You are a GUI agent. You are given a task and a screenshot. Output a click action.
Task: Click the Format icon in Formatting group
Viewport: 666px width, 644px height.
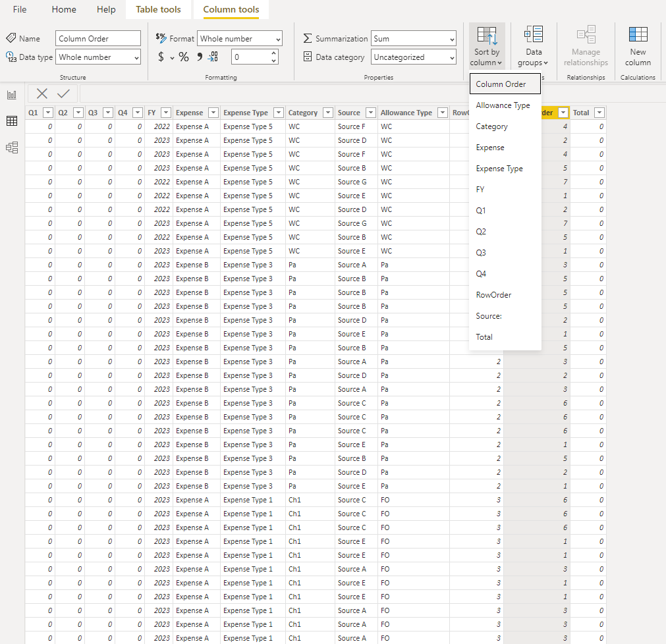161,38
